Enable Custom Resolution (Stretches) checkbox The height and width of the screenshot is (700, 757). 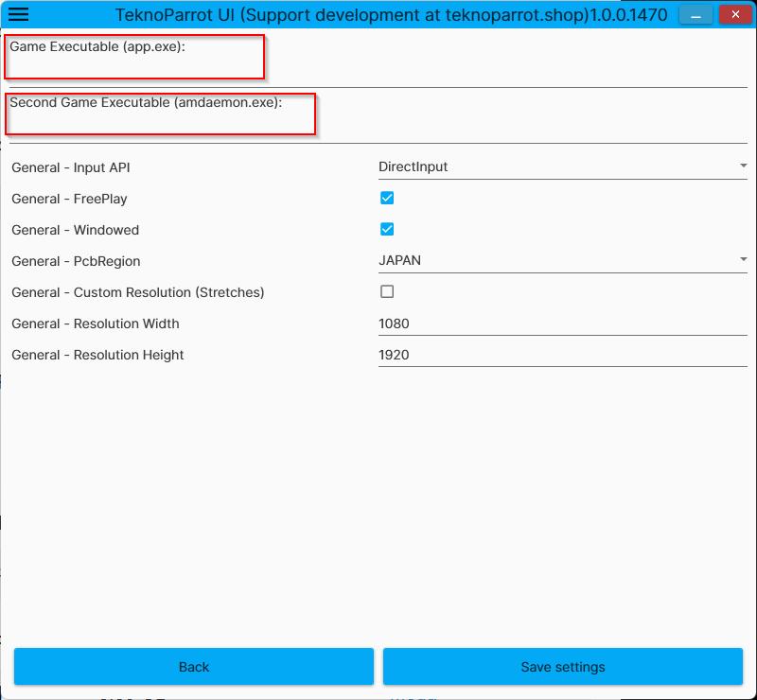(387, 291)
